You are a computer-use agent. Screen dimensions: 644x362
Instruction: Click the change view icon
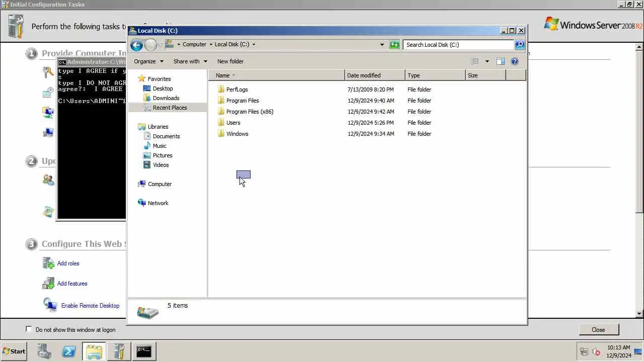[x=475, y=61]
